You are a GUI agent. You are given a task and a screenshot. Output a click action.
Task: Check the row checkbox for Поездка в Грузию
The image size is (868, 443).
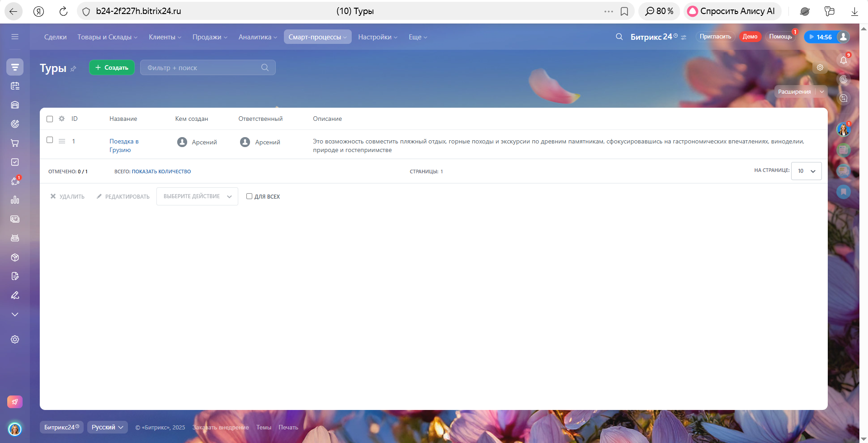pyautogui.click(x=50, y=140)
